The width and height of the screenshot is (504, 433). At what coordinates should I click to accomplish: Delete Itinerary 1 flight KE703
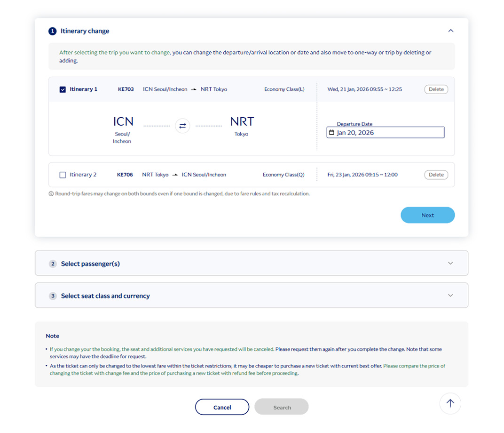[436, 89]
